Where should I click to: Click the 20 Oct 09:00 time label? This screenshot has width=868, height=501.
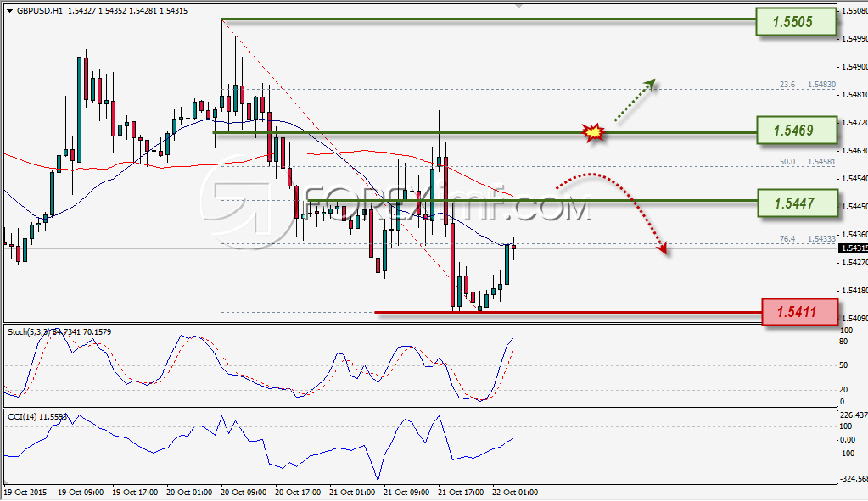[243, 493]
